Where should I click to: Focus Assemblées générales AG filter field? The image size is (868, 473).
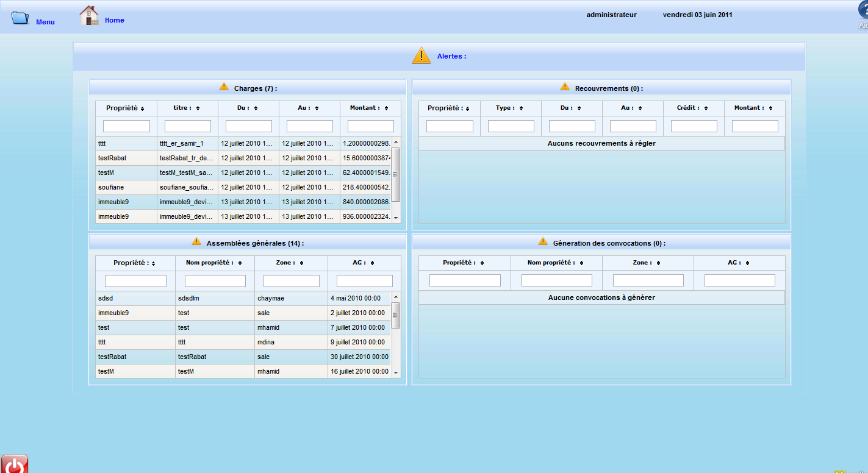[365, 281]
